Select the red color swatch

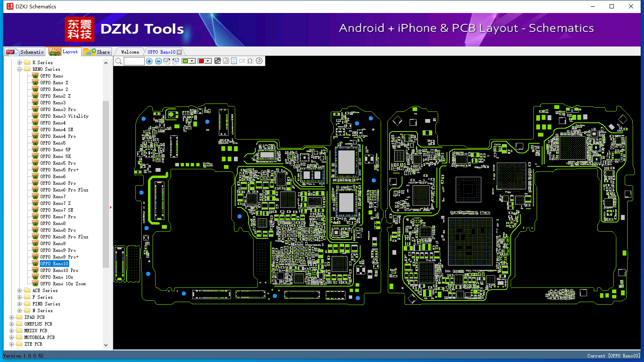(201, 61)
